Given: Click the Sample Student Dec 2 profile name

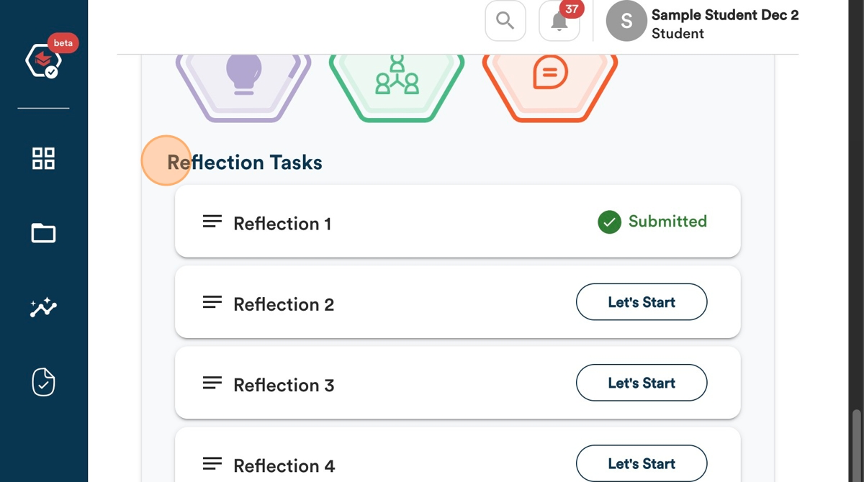Looking at the screenshot, I should (725, 15).
